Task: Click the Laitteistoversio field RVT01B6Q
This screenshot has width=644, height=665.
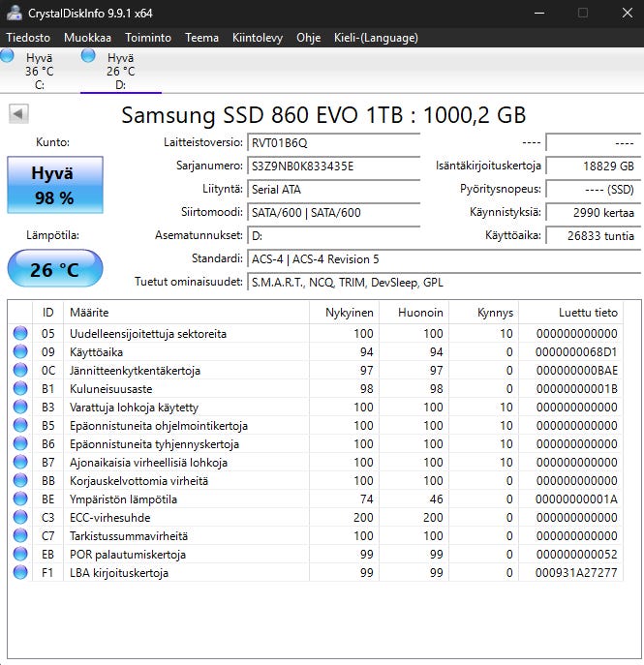Action: point(333,143)
